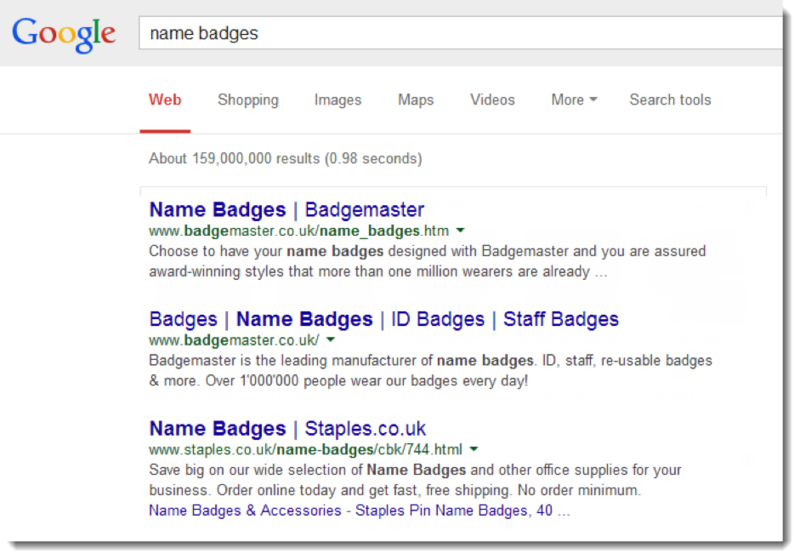Click the 'About 159,000,000 results' text
Screen dimensions: 800x559
pyautogui.click(x=285, y=159)
